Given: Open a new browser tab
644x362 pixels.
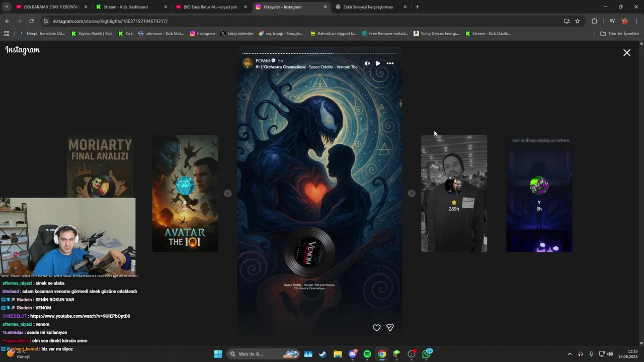Looking at the screenshot, I should [417, 7].
